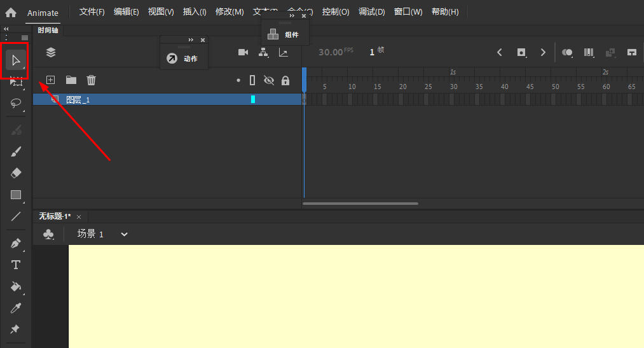The image size is (644, 348).
Task: Close the 组件 floating panel
Action: pyautogui.click(x=303, y=16)
